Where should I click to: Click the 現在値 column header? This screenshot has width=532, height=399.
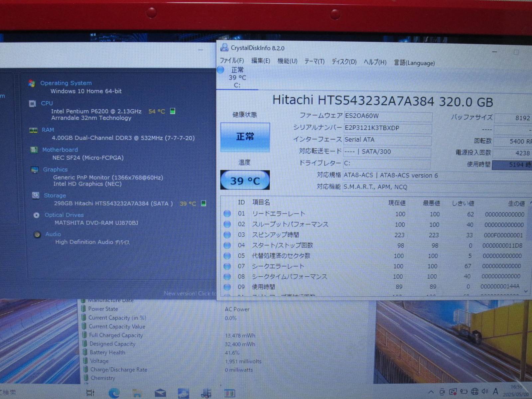pyautogui.click(x=397, y=203)
